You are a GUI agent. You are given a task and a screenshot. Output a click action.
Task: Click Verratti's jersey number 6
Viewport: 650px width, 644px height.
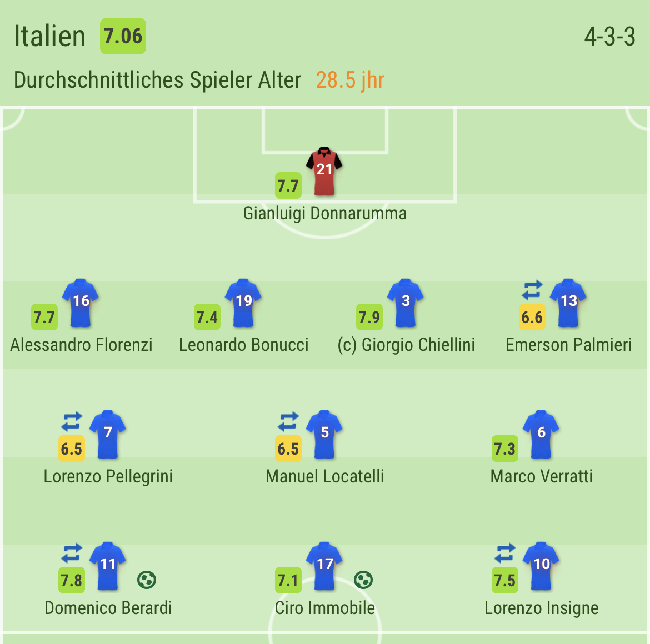pyautogui.click(x=541, y=434)
